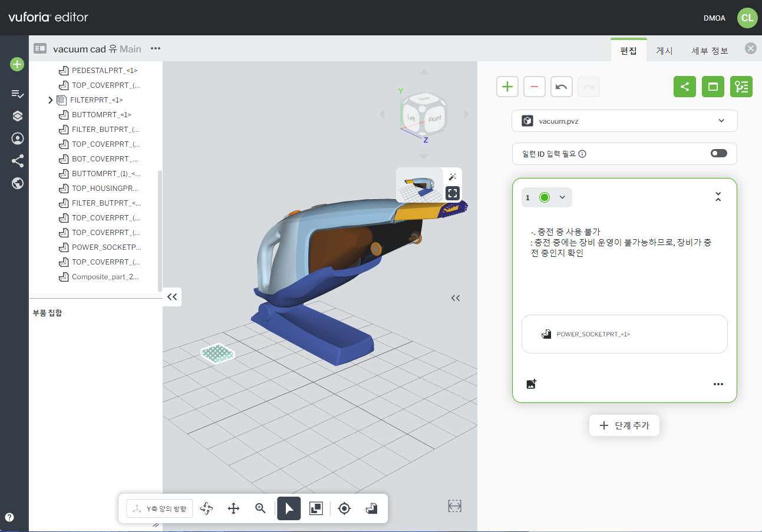Screen dimensions: 762x532
Task: Switch to the 게시 tab
Action: click(x=664, y=51)
